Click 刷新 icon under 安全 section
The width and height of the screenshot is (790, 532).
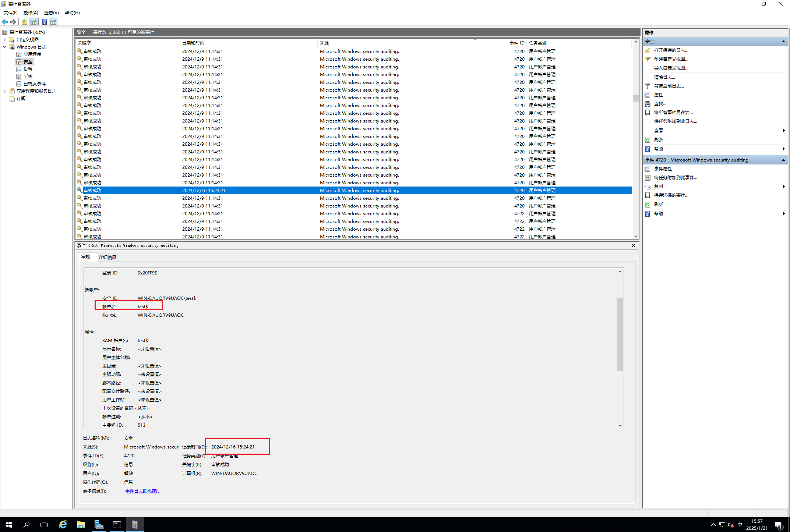[x=648, y=140]
